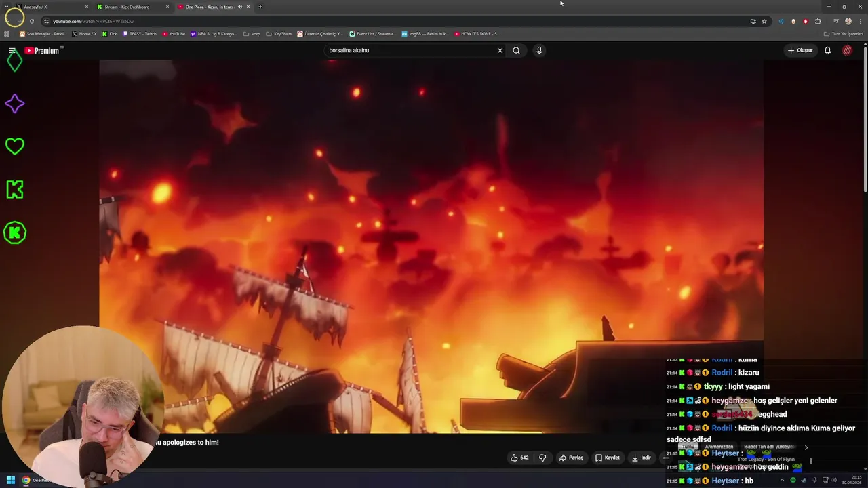Click the youtube.com address bar URL
This screenshot has height=488, width=868.
tap(94, 21)
